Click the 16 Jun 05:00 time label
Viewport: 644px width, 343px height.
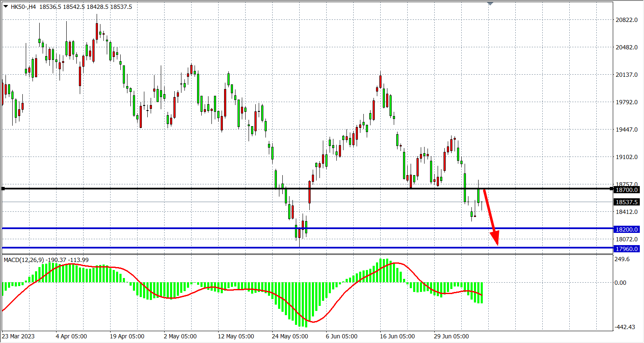click(x=397, y=336)
